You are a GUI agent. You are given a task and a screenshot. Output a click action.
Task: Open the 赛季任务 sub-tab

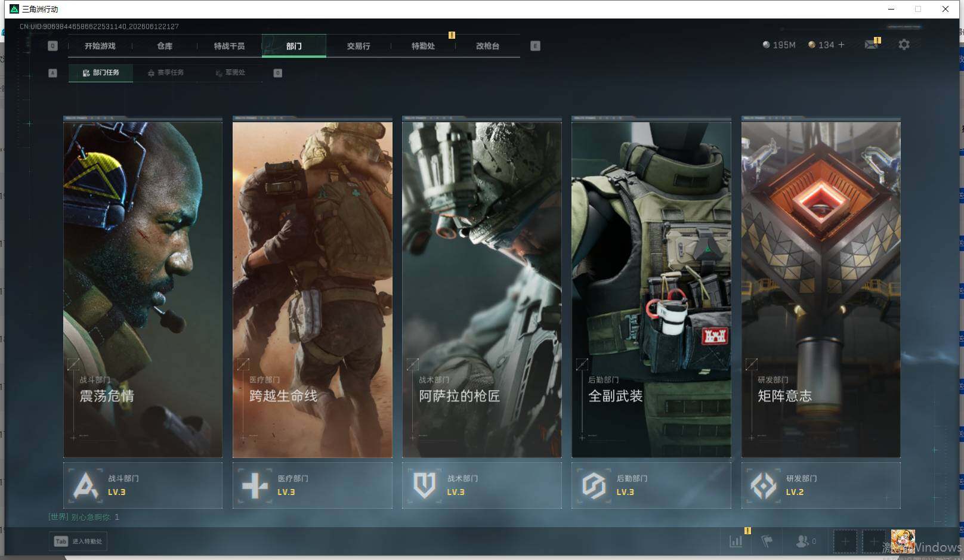tap(166, 73)
